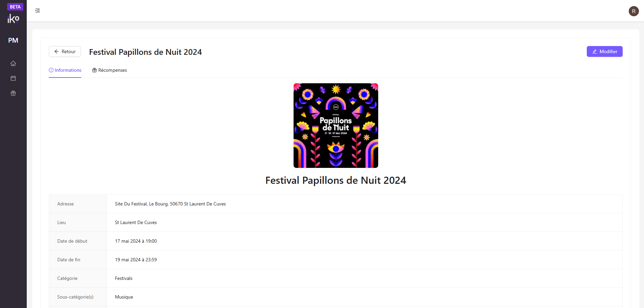Click the page header title next to Retour
Image resolution: width=644 pixels, height=308 pixels.
145,52
